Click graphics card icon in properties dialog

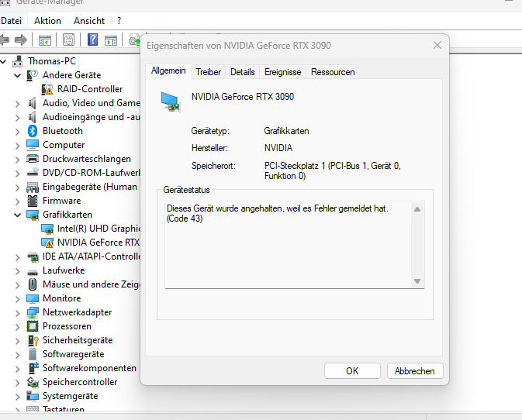click(171, 102)
